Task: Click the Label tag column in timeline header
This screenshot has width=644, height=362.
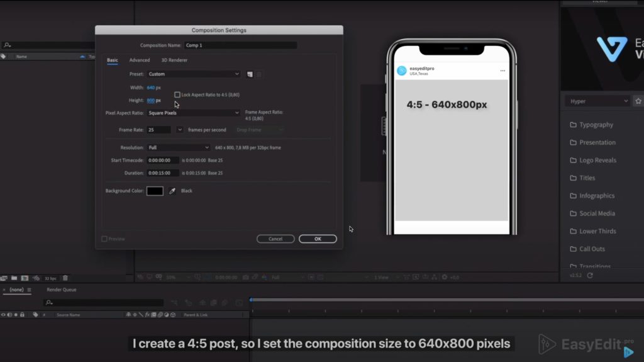Action: [x=35, y=315]
